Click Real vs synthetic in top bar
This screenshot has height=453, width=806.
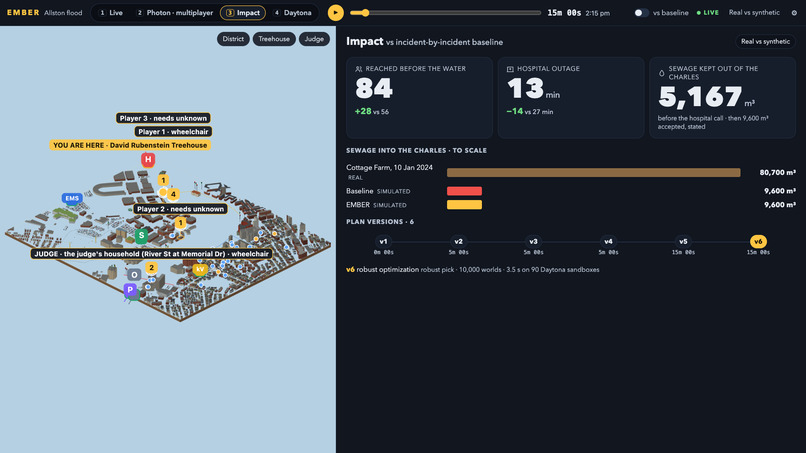(754, 13)
